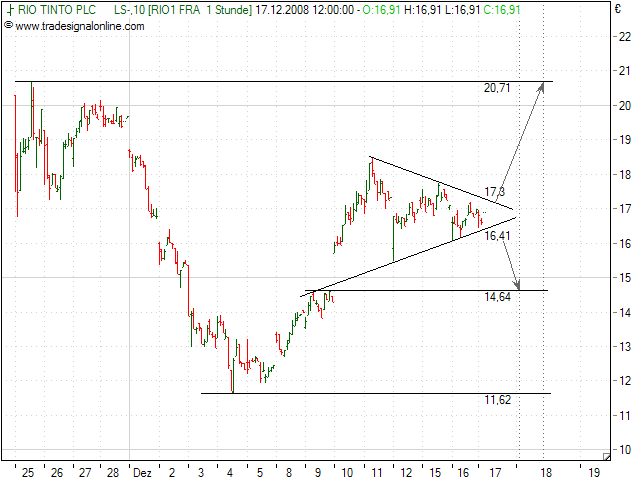Image resolution: width=640 pixels, height=480 pixels.
Task: Click the Dez month label on date axis
Action: pyautogui.click(x=142, y=473)
